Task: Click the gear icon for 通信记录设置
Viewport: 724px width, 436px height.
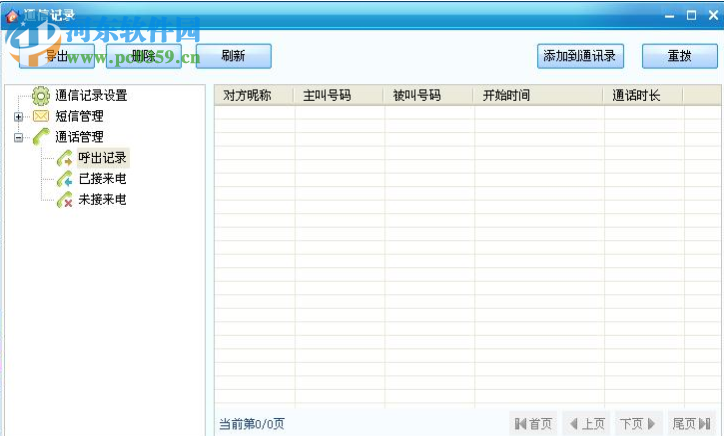Action: tap(41, 96)
